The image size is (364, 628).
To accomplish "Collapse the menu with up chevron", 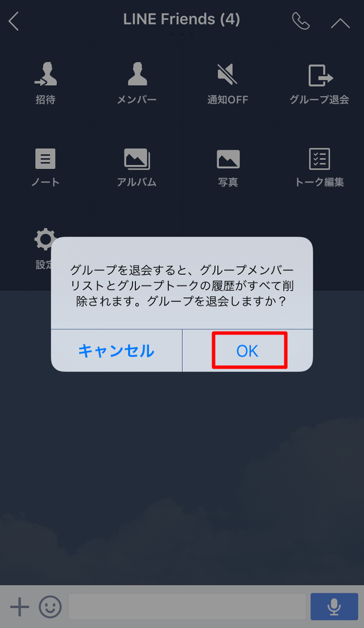I will coord(340,23).
